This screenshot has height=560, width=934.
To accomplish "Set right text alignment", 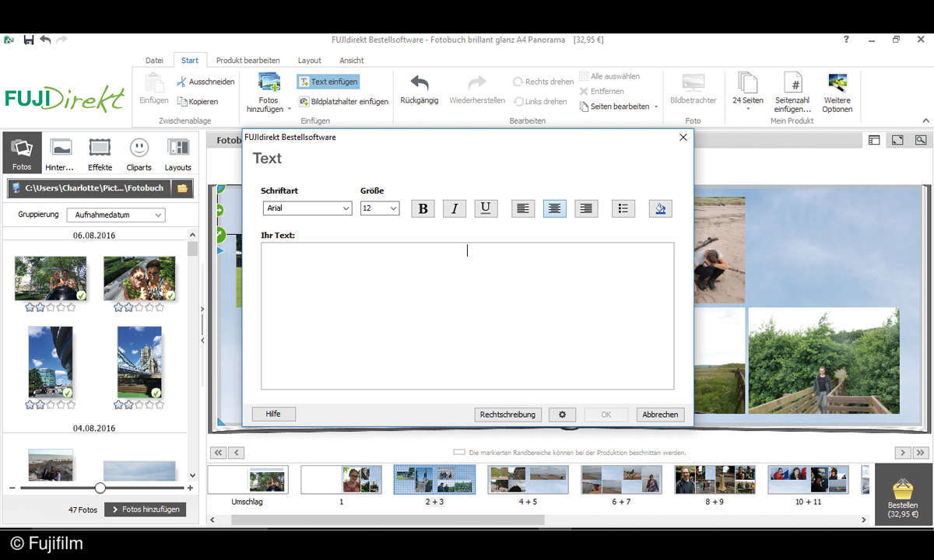I will point(586,208).
